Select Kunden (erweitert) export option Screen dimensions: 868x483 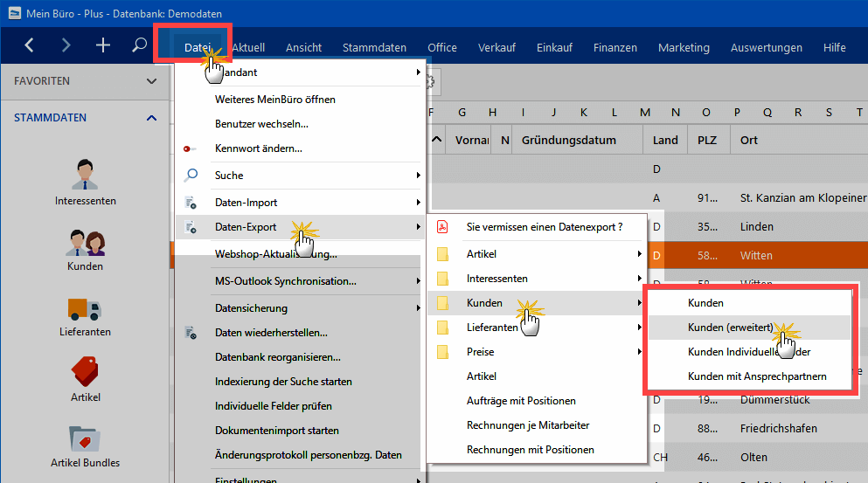click(730, 328)
